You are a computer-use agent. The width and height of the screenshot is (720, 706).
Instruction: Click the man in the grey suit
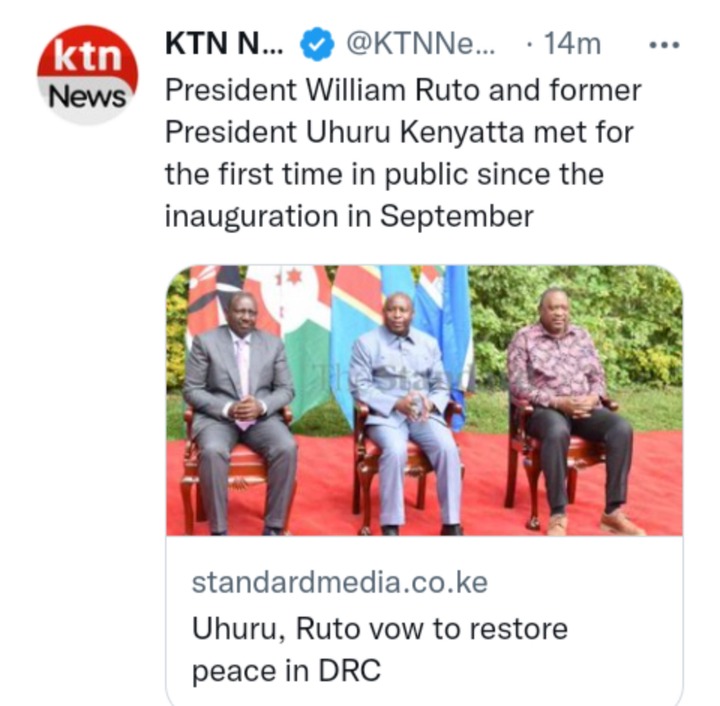[x=240, y=409]
